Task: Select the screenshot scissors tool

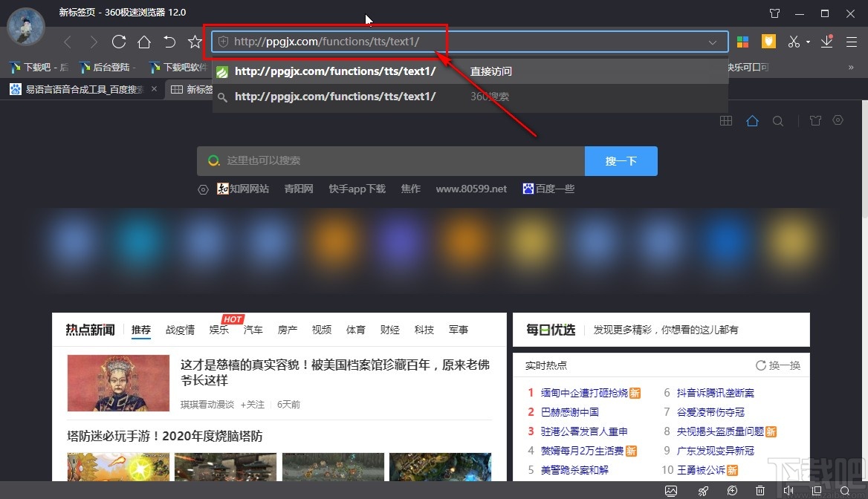Action: [x=794, y=42]
